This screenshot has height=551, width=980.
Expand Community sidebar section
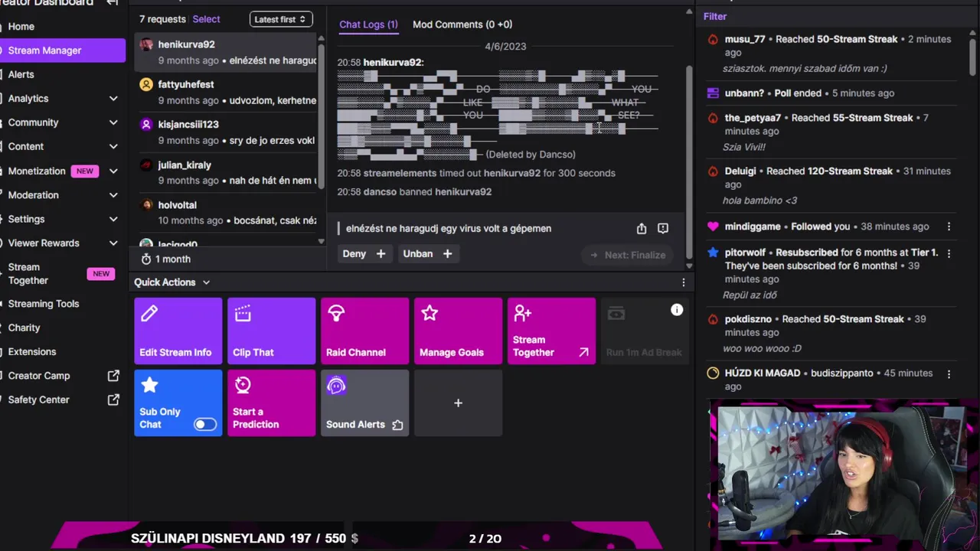pos(113,122)
